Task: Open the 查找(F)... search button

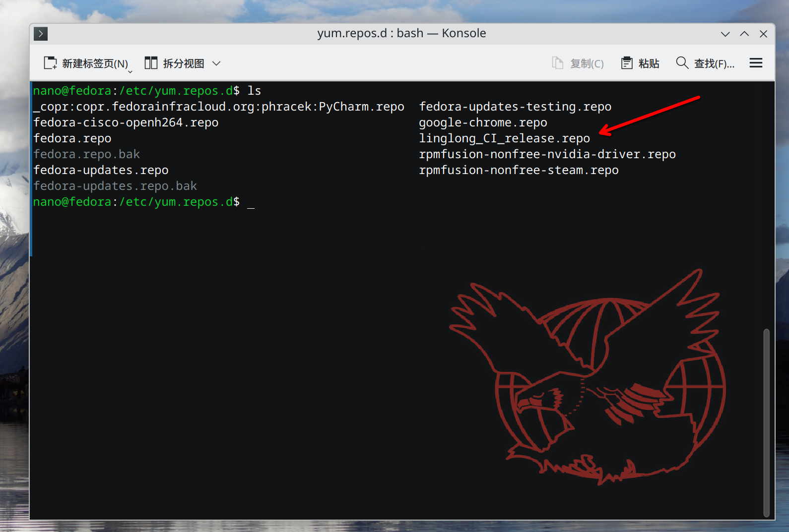Action: coord(705,63)
